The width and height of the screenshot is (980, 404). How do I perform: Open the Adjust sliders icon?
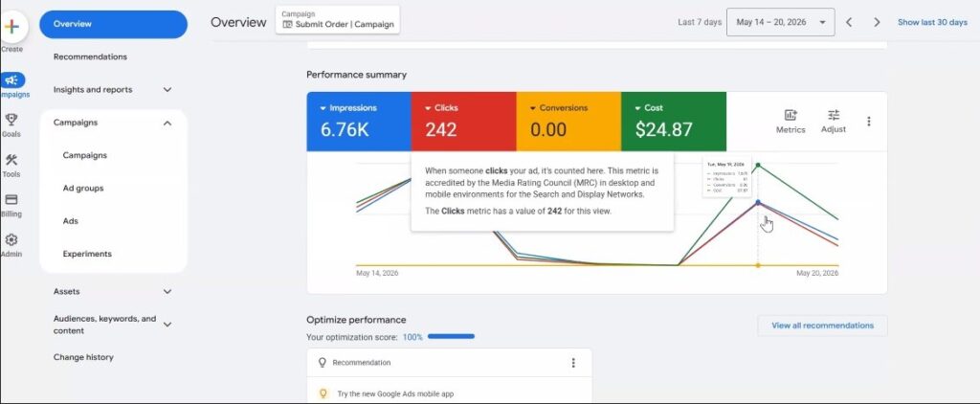pyautogui.click(x=834, y=115)
